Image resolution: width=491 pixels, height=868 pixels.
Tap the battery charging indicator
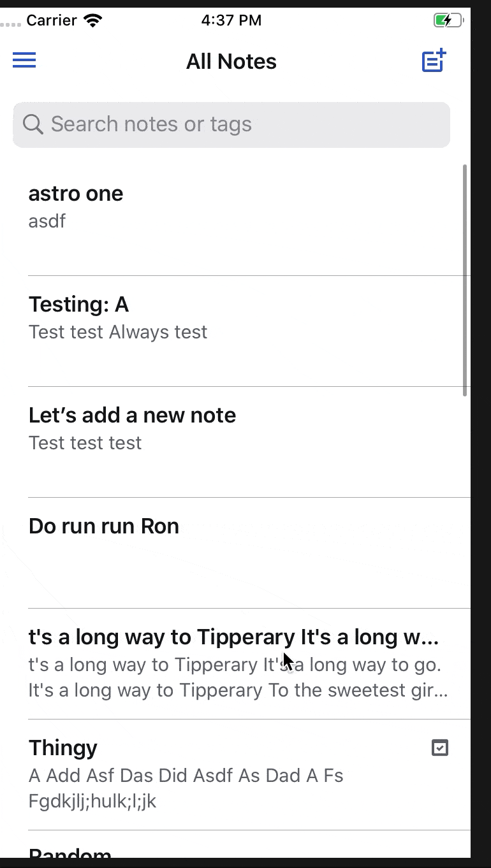448,20
